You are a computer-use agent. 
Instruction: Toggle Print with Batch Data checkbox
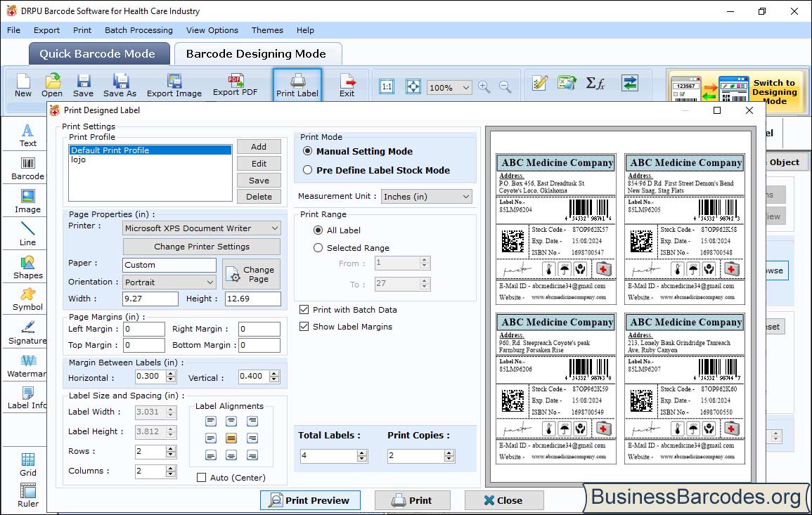(304, 310)
